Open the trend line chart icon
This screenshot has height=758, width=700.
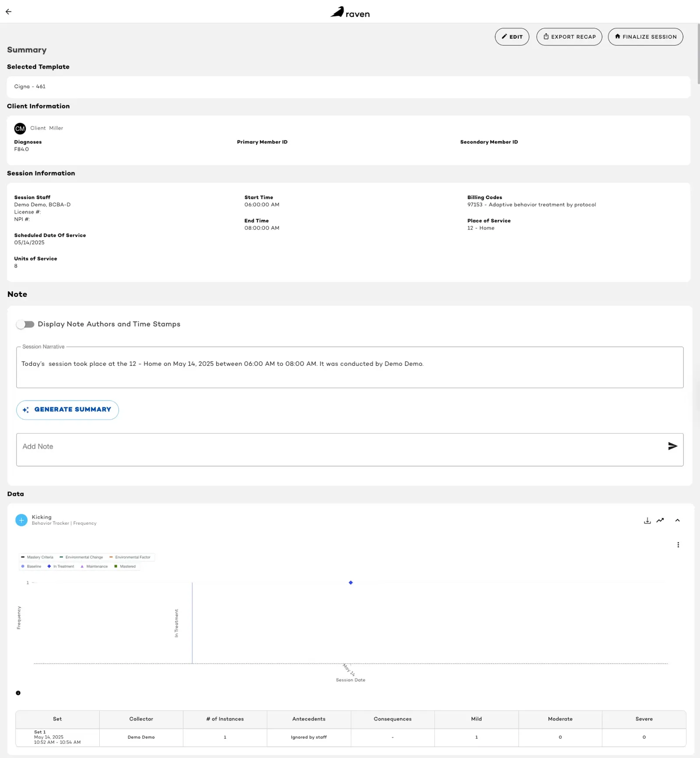pyautogui.click(x=660, y=520)
